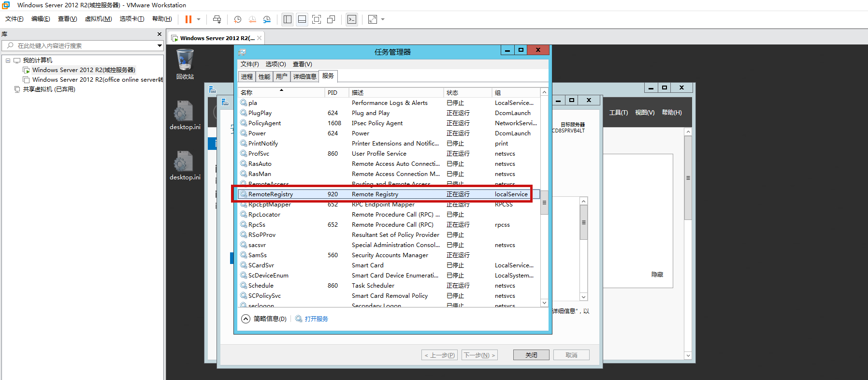Sort services by 状态 column header
The width and height of the screenshot is (868, 380).
(x=467, y=92)
